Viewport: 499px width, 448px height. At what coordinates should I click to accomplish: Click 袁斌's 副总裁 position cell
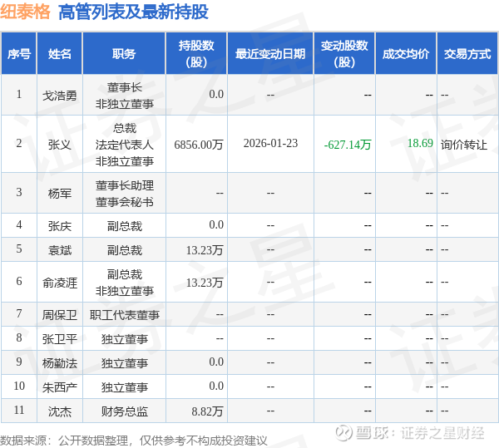[x=125, y=250]
